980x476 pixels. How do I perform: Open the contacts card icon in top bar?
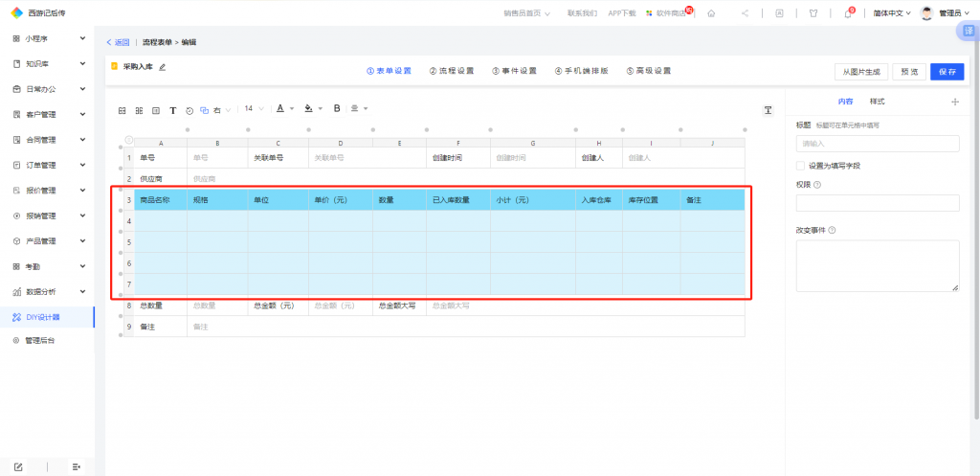pos(779,13)
